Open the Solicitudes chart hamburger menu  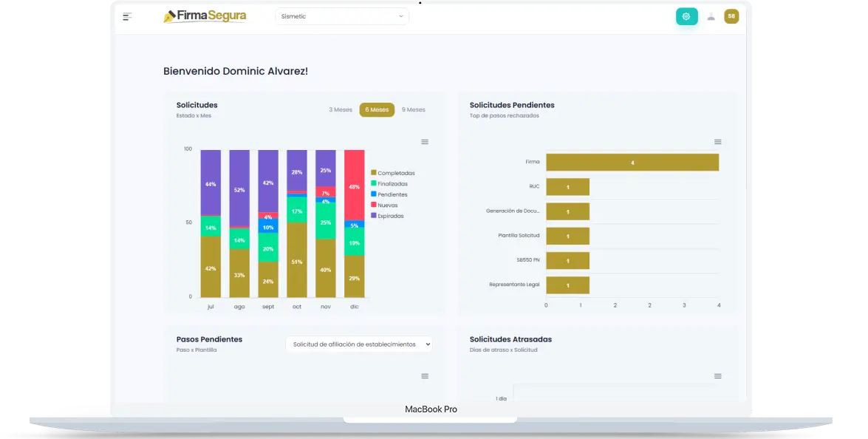click(x=425, y=142)
